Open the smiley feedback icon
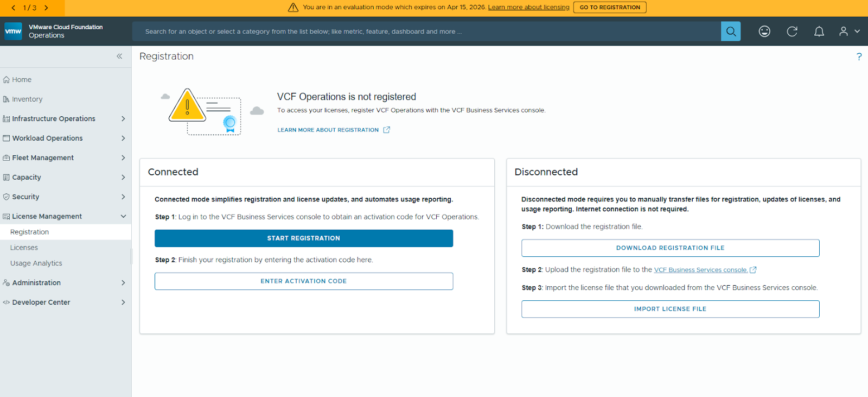Screen dimensions: 868x397 [x=764, y=31]
